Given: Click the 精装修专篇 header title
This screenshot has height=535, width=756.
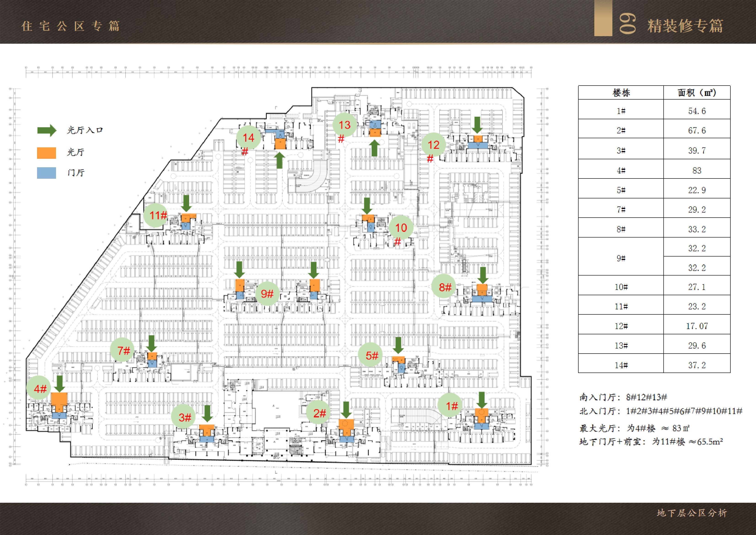Looking at the screenshot, I should click(x=685, y=26).
